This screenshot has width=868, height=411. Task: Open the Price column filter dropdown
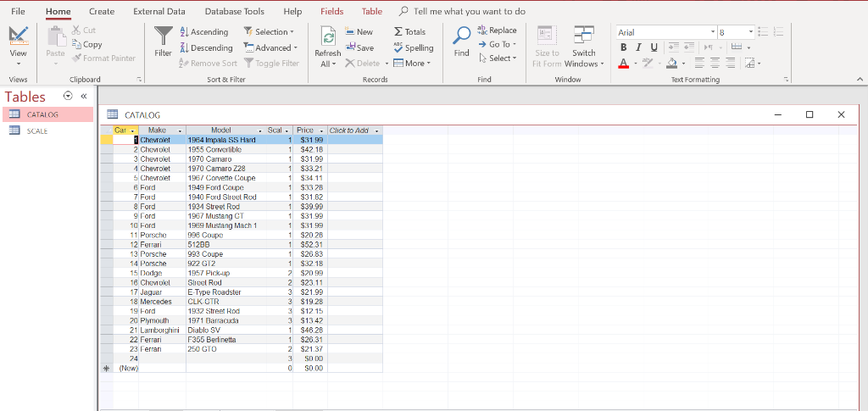(x=321, y=131)
